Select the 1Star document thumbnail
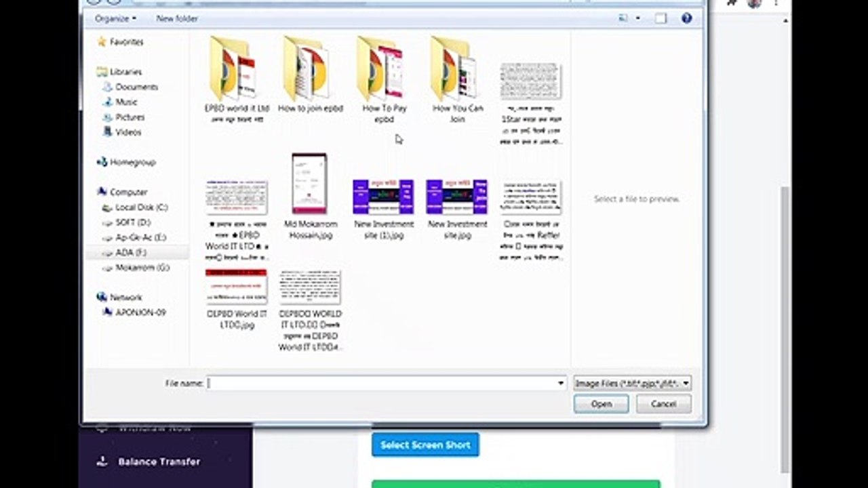This screenshot has height=488, width=868. coord(530,103)
